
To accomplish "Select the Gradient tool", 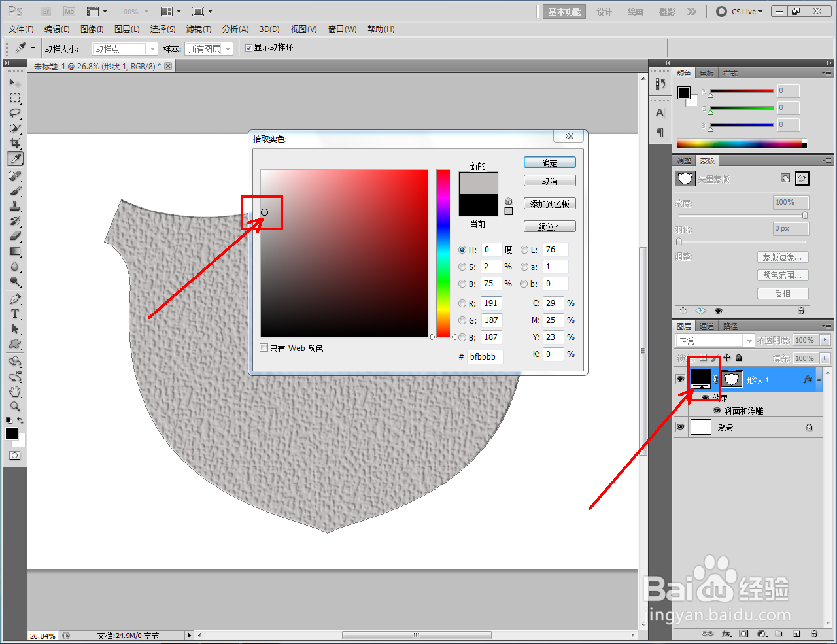I will coord(15,251).
